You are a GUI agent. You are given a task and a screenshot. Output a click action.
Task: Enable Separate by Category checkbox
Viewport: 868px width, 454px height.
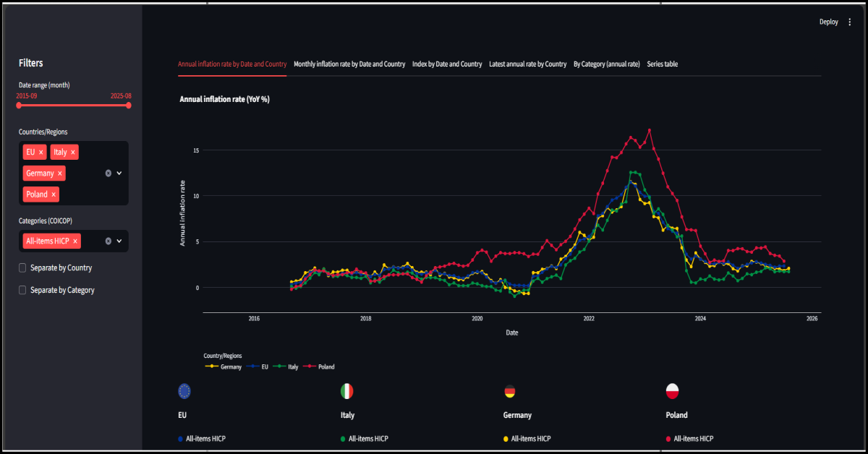[22, 291]
